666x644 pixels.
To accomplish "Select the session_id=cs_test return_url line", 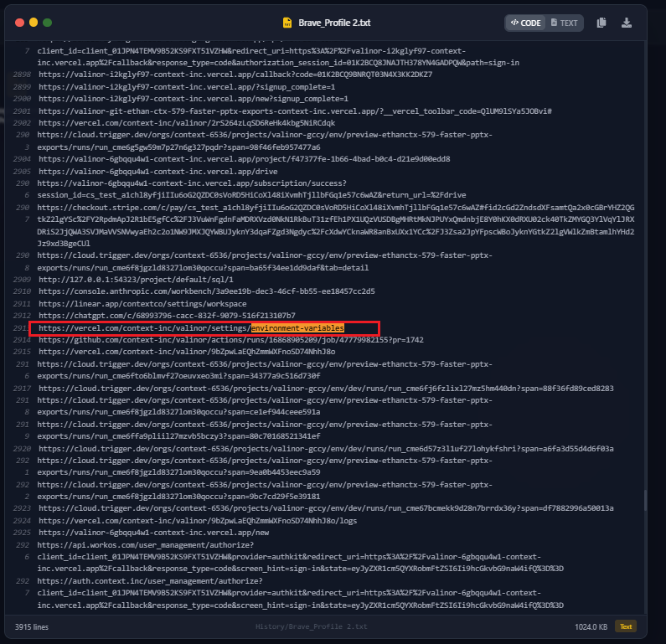I will [251, 195].
